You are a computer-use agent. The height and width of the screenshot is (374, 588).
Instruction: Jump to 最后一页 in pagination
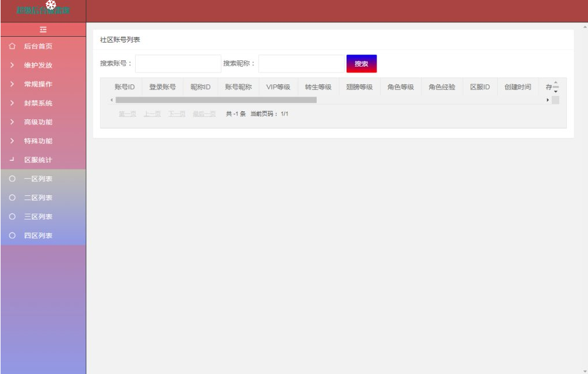(203, 114)
